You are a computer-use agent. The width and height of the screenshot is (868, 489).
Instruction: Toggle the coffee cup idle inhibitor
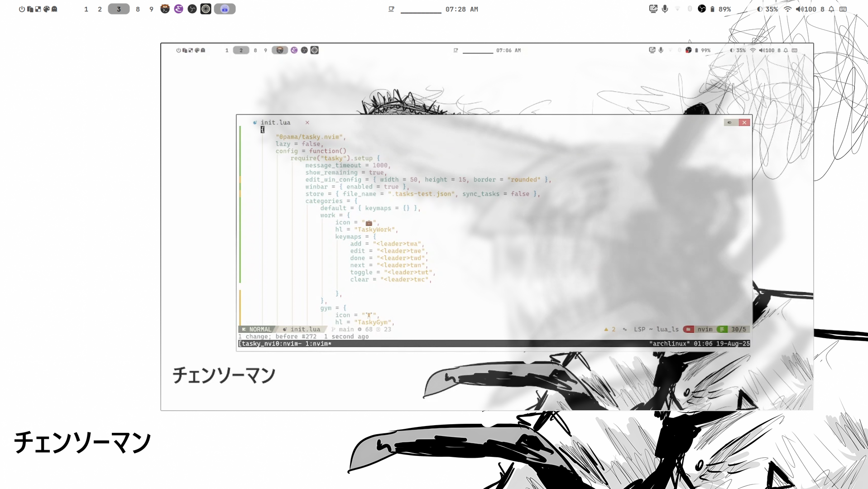[391, 9]
